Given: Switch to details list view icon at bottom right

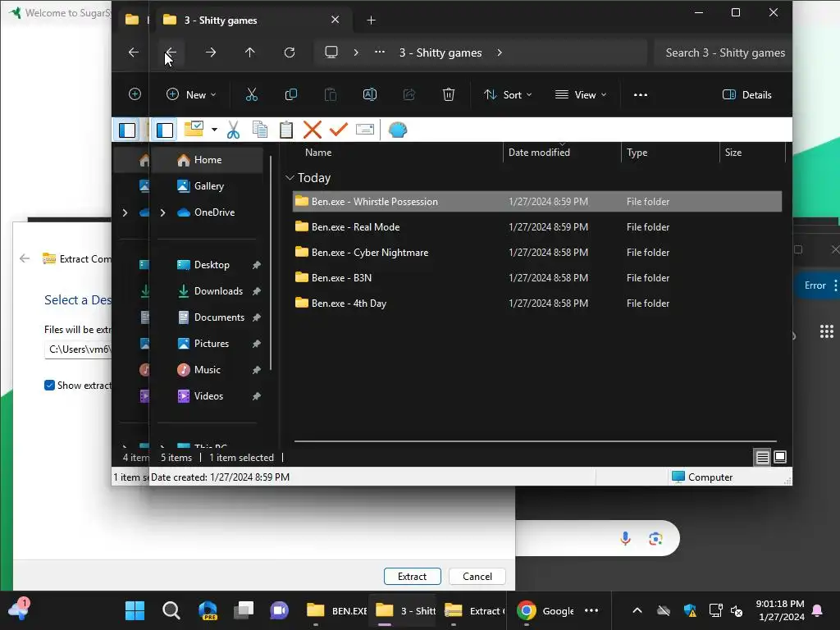Looking at the screenshot, I should coord(762,457).
